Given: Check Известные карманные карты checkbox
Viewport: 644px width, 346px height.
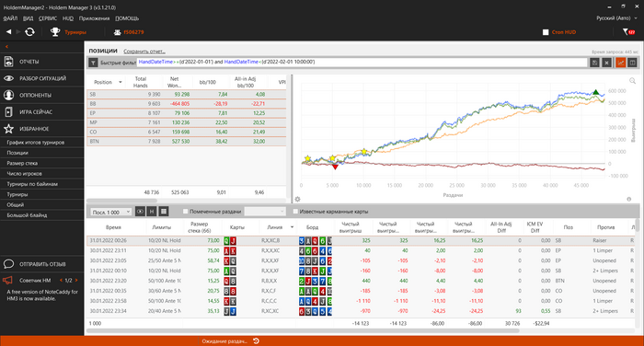Looking at the screenshot, I should 295,212.
